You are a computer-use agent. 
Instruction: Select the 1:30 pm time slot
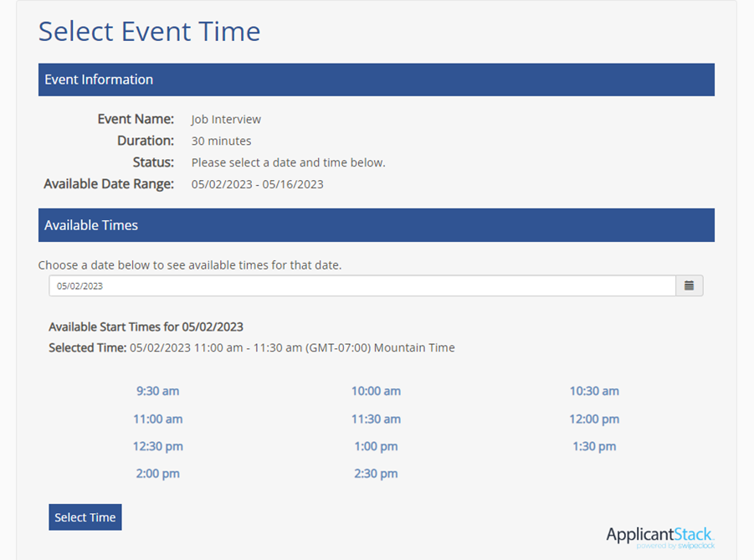pos(594,446)
